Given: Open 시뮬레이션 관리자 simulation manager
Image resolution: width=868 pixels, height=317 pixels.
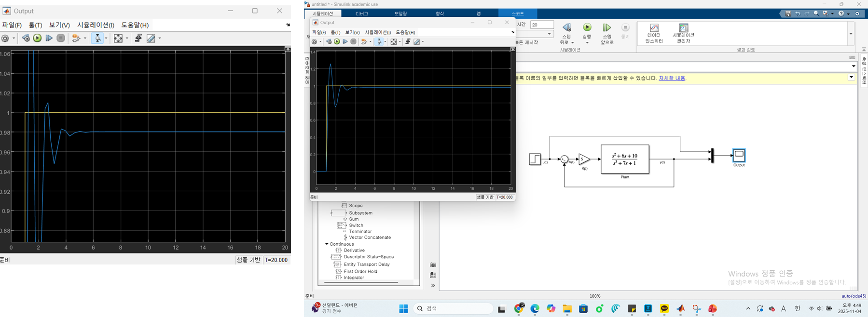Looking at the screenshot, I should click(x=683, y=33).
